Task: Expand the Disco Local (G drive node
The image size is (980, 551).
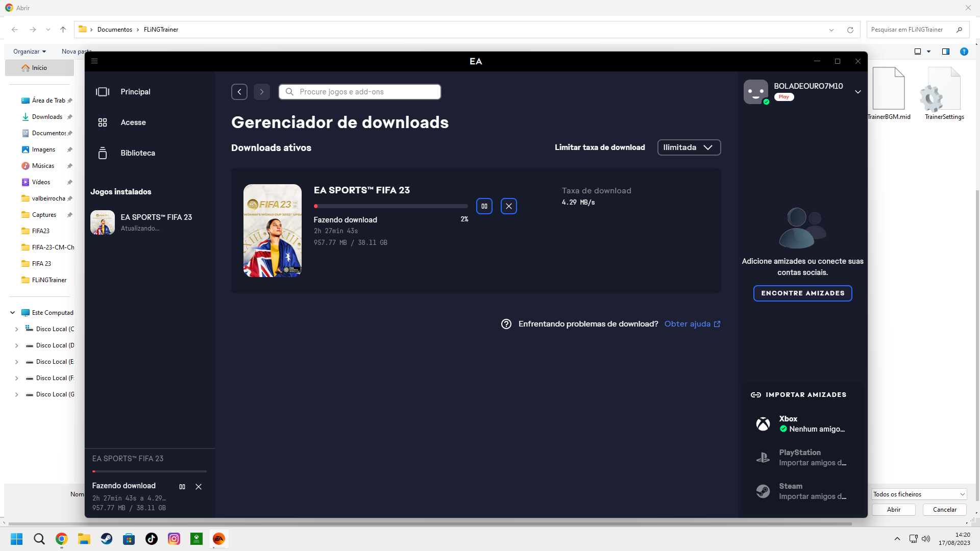Action: tap(16, 394)
